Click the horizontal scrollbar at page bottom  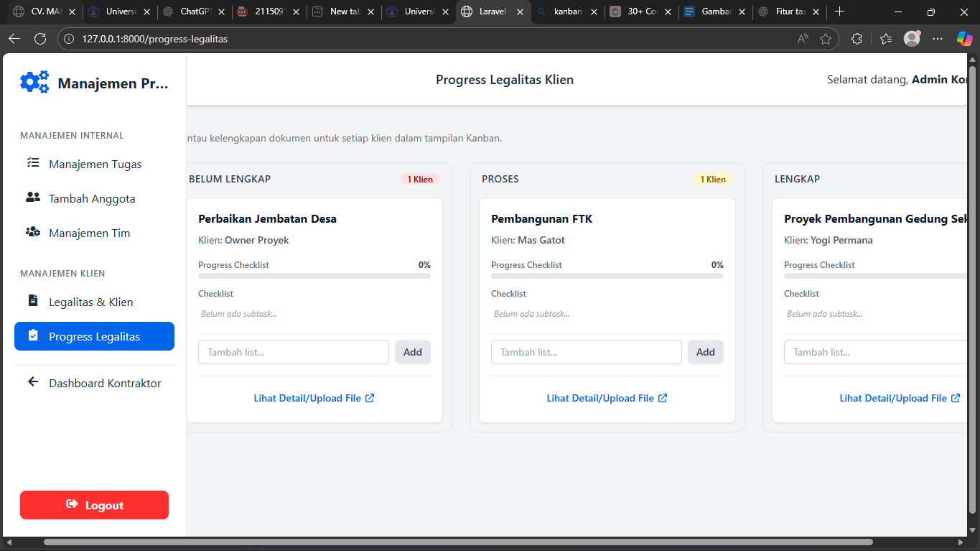point(459,542)
